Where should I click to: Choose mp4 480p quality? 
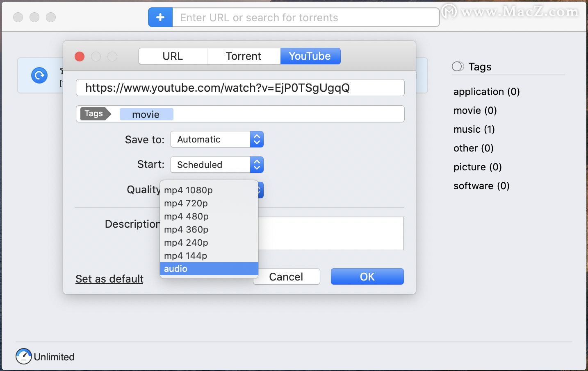pos(209,216)
